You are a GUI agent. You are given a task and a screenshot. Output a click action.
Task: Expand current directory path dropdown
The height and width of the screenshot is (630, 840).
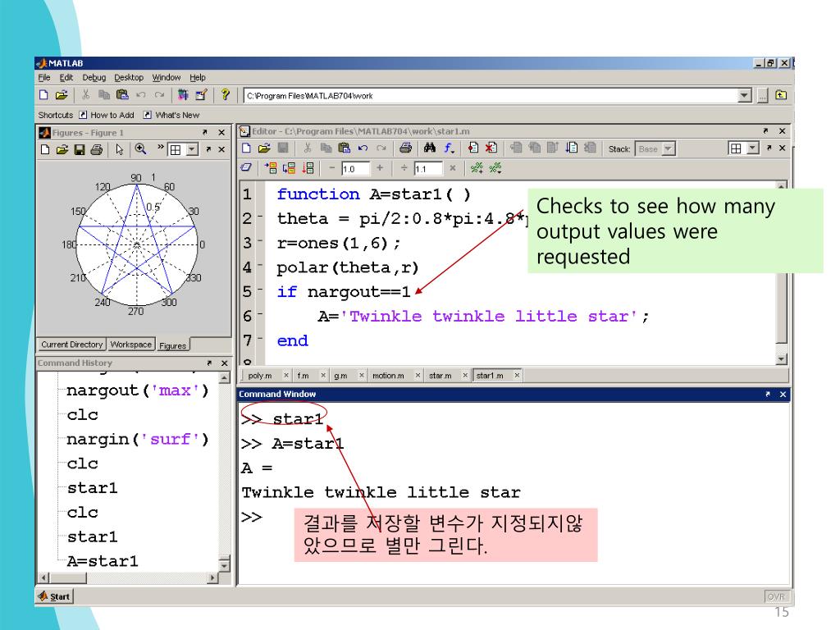[x=744, y=96]
